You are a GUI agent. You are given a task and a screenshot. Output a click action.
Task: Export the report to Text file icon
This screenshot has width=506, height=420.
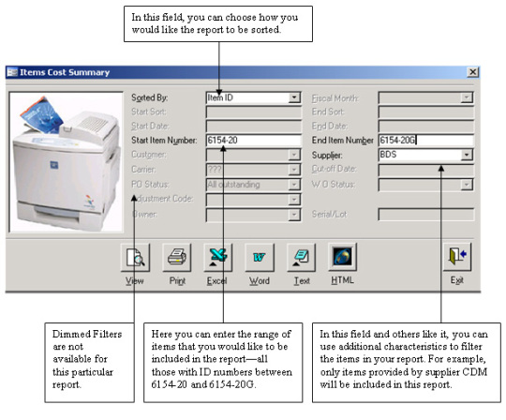click(x=301, y=257)
